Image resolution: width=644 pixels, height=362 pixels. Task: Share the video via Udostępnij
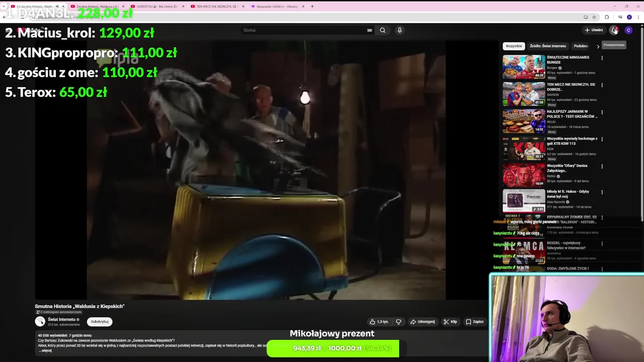pos(423,322)
